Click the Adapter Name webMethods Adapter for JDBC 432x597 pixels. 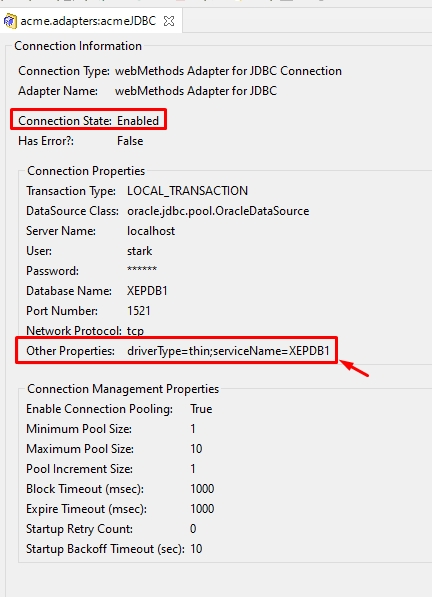[x=196, y=91]
